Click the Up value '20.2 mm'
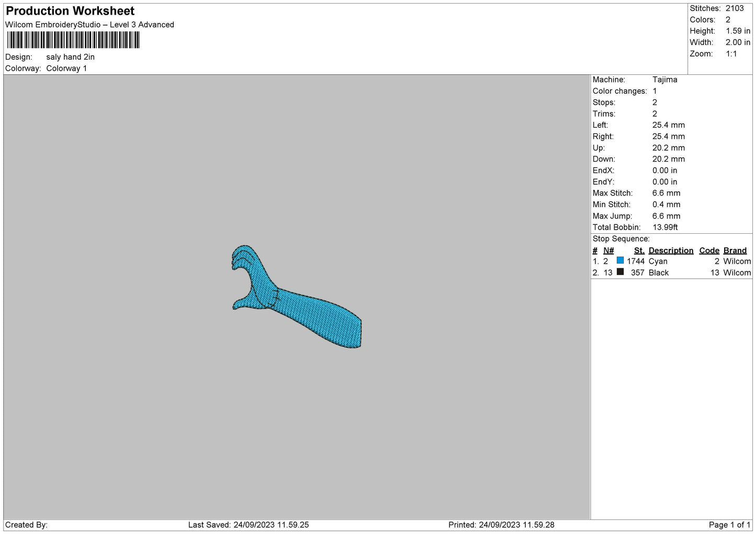The image size is (756, 534). click(668, 148)
